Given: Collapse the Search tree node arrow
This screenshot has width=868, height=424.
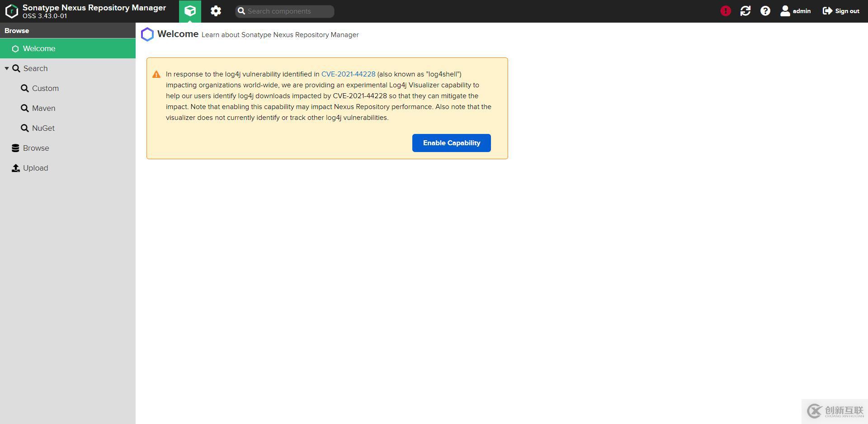Looking at the screenshot, I should 7,68.
